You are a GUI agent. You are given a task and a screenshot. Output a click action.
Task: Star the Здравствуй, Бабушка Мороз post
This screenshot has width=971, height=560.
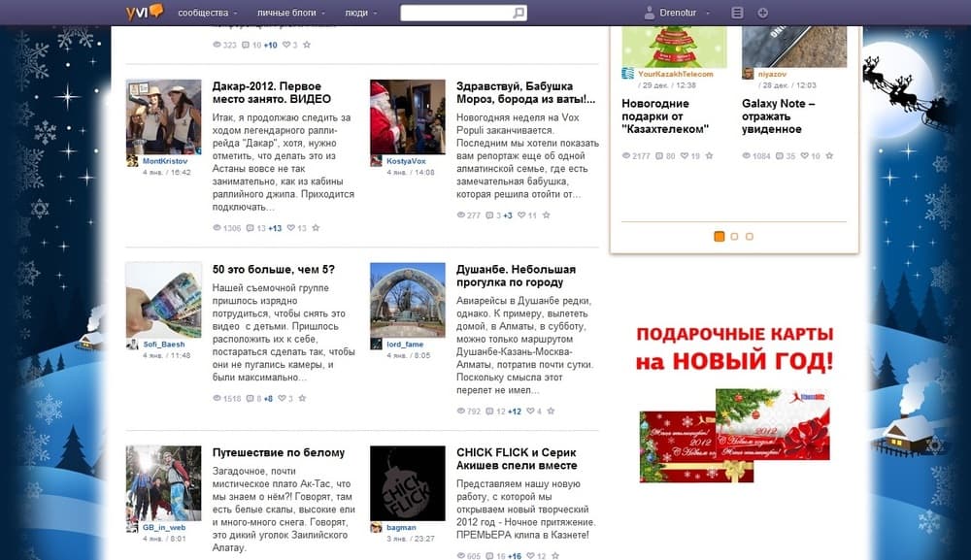pos(546,215)
